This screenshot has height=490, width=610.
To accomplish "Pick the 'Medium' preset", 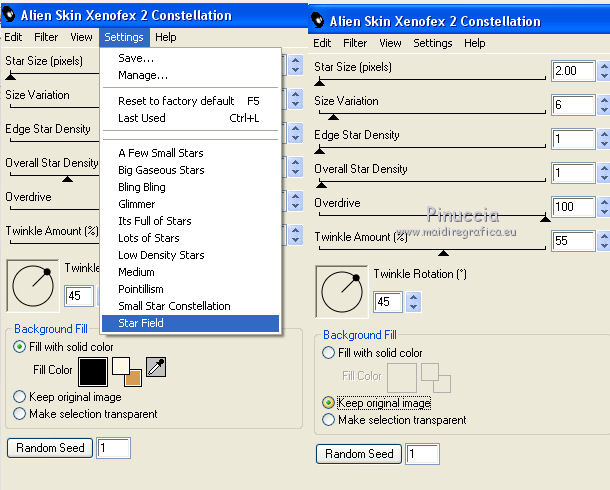I will pos(191,272).
